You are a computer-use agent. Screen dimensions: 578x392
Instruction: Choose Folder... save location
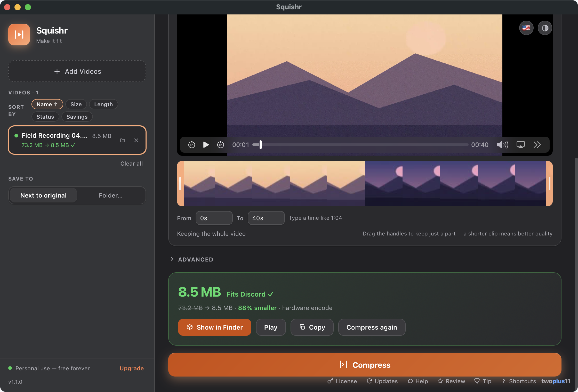click(x=111, y=195)
